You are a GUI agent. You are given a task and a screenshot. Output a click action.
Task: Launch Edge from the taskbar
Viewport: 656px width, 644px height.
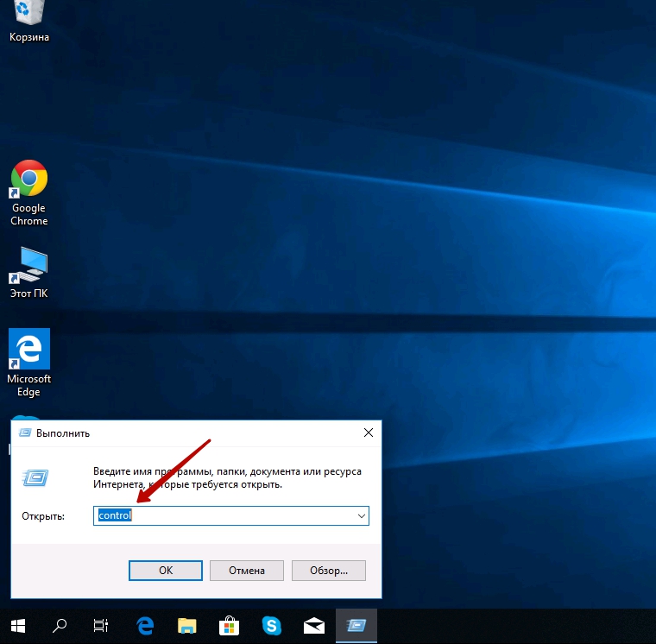145,626
